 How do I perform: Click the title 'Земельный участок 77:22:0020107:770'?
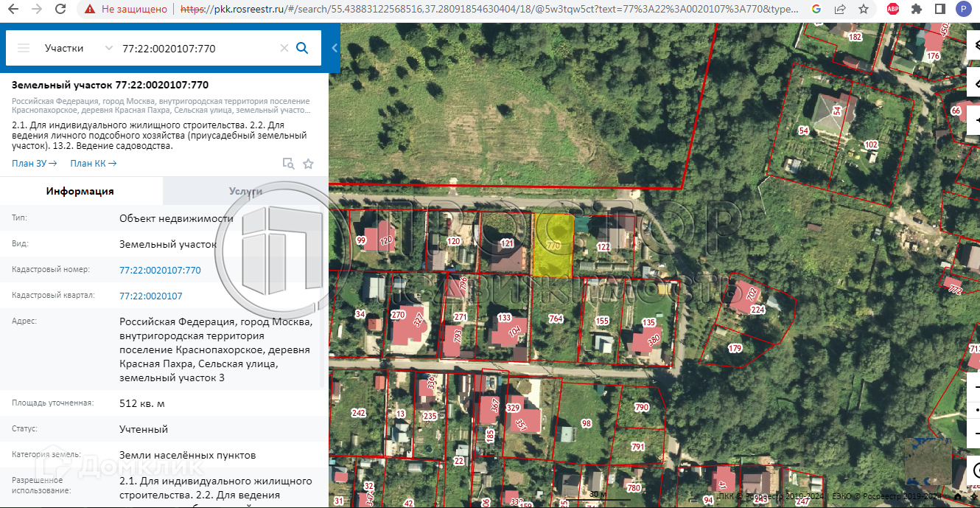pos(110,86)
